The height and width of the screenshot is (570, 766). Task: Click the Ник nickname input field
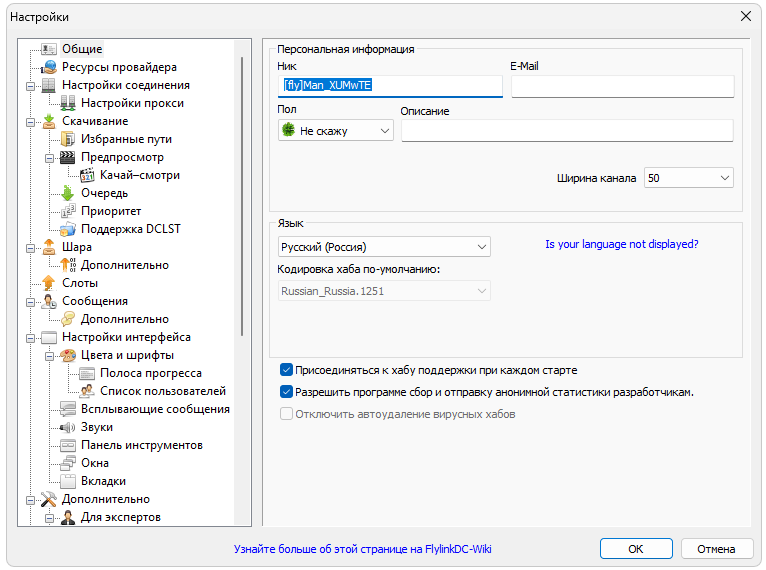coord(390,86)
